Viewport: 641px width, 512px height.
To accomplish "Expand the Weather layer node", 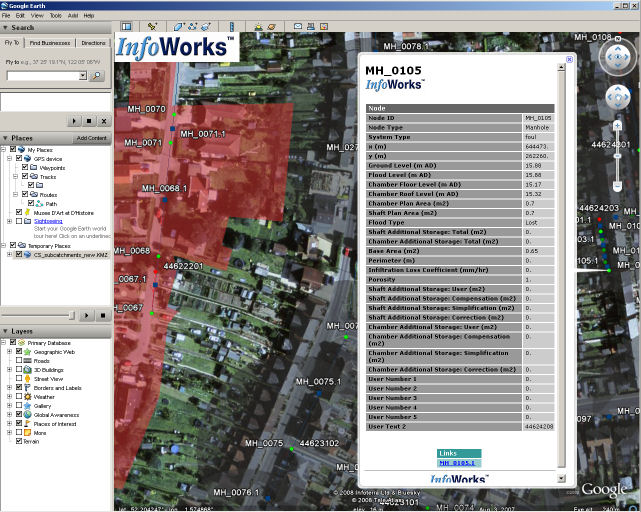I will pyautogui.click(x=9, y=397).
